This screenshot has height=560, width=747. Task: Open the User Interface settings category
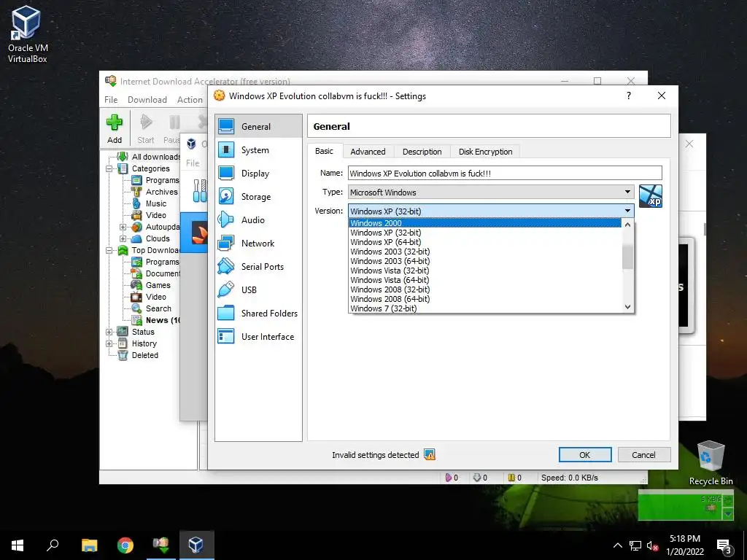point(258,336)
